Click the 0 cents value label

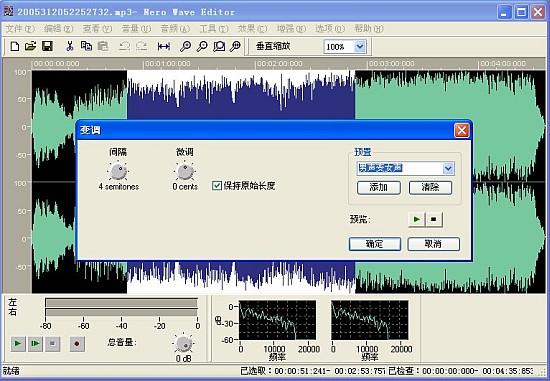pyautogui.click(x=185, y=187)
